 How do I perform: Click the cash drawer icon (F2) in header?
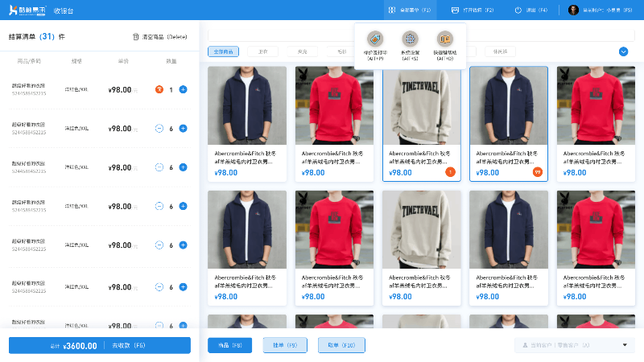tap(455, 10)
